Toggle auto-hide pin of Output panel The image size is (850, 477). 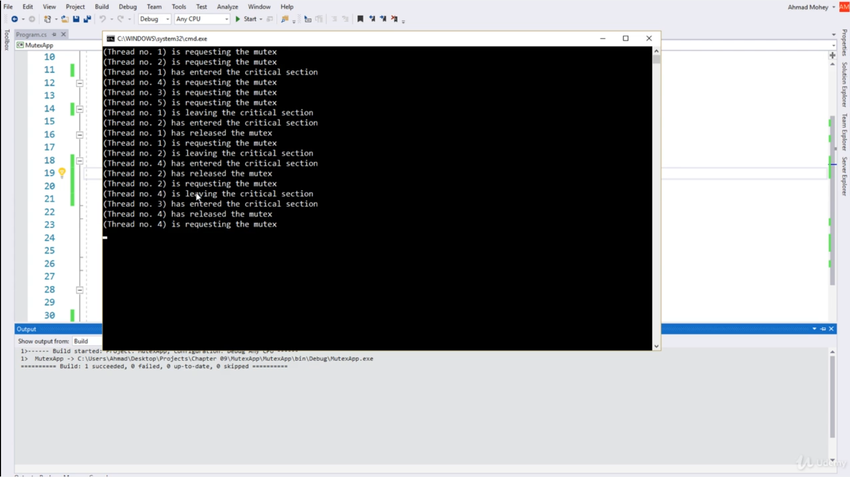click(823, 329)
